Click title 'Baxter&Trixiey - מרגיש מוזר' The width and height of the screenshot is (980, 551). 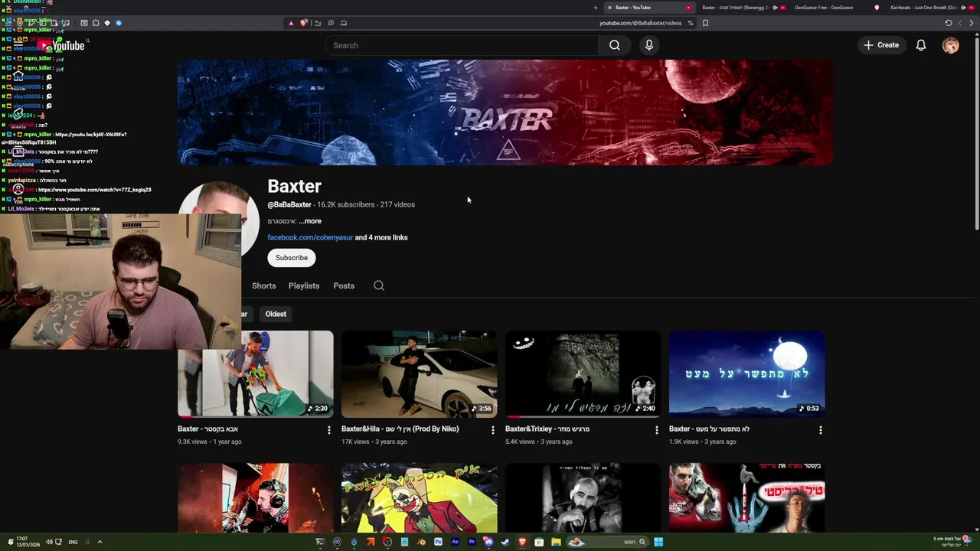[x=547, y=429]
